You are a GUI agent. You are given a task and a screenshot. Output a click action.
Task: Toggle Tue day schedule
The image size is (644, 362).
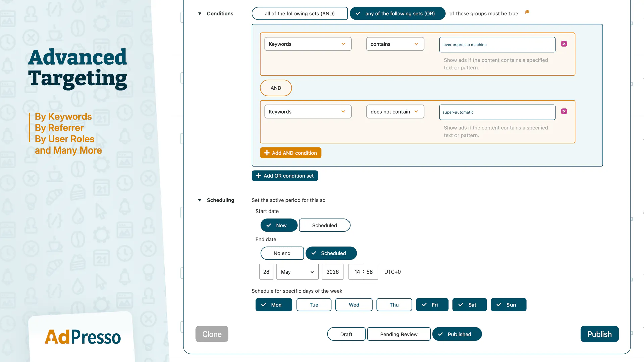314,305
